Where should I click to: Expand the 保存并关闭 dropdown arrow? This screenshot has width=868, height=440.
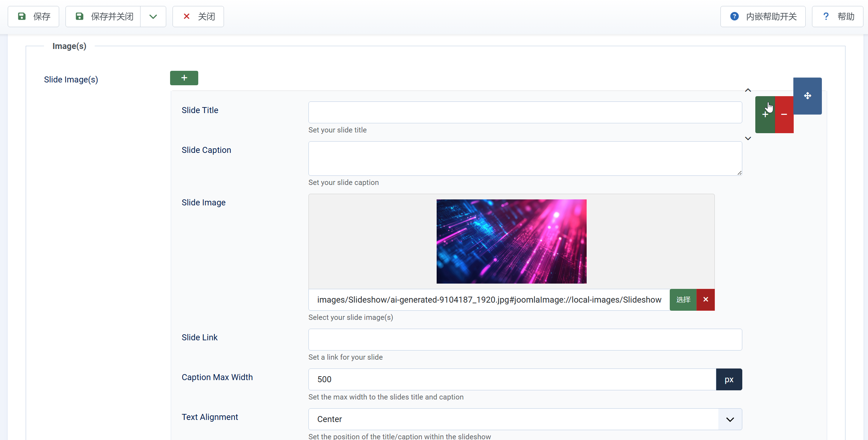[153, 17]
